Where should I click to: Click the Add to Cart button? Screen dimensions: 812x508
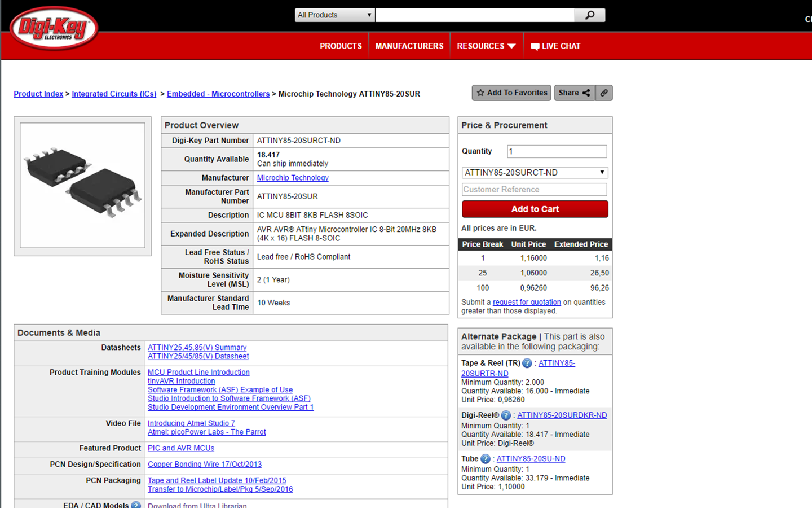(535, 209)
